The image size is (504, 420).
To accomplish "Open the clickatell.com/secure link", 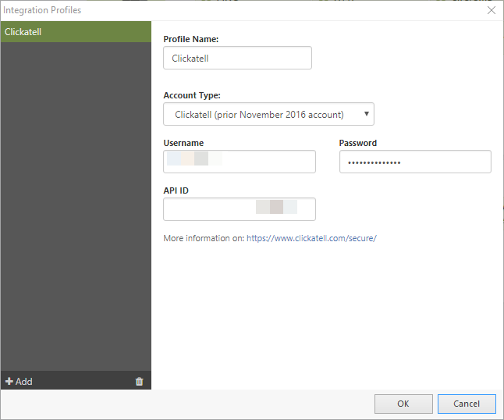I will click(311, 238).
